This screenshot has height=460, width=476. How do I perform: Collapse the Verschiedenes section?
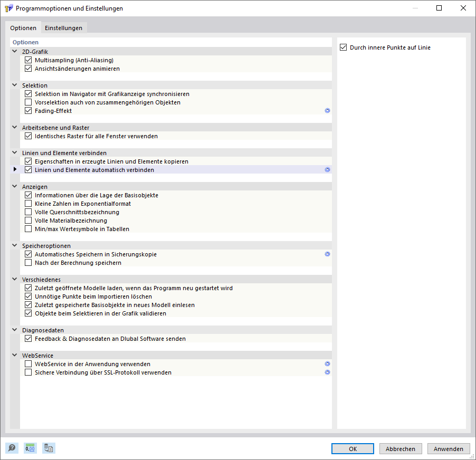tap(14, 279)
